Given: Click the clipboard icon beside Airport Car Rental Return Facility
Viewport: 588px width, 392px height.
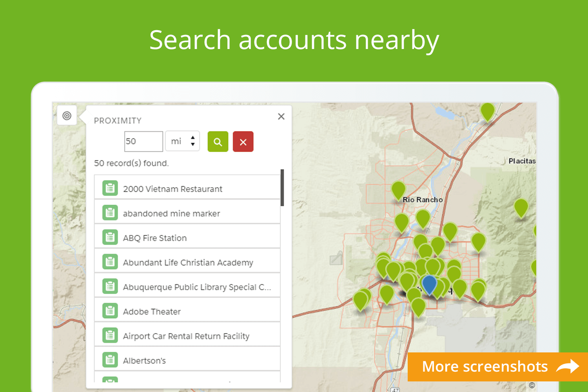Looking at the screenshot, I should (110, 335).
